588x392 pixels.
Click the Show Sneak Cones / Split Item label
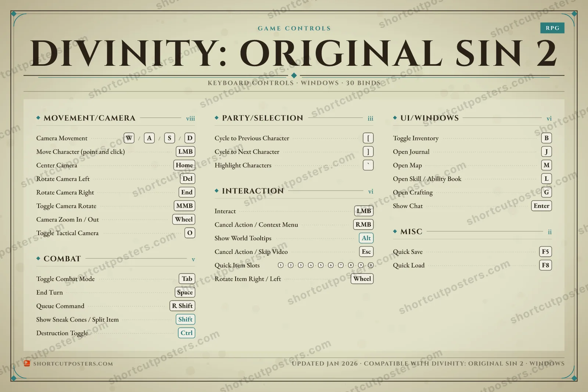click(x=78, y=320)
